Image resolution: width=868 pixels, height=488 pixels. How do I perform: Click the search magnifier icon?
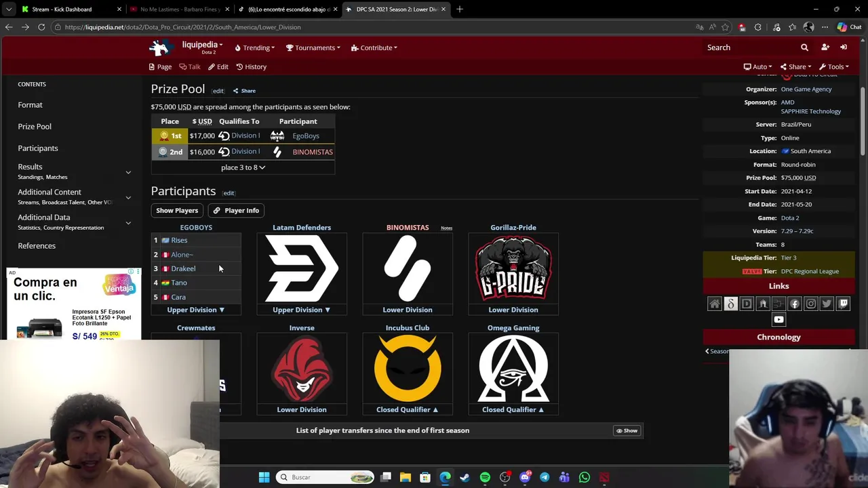804,47
